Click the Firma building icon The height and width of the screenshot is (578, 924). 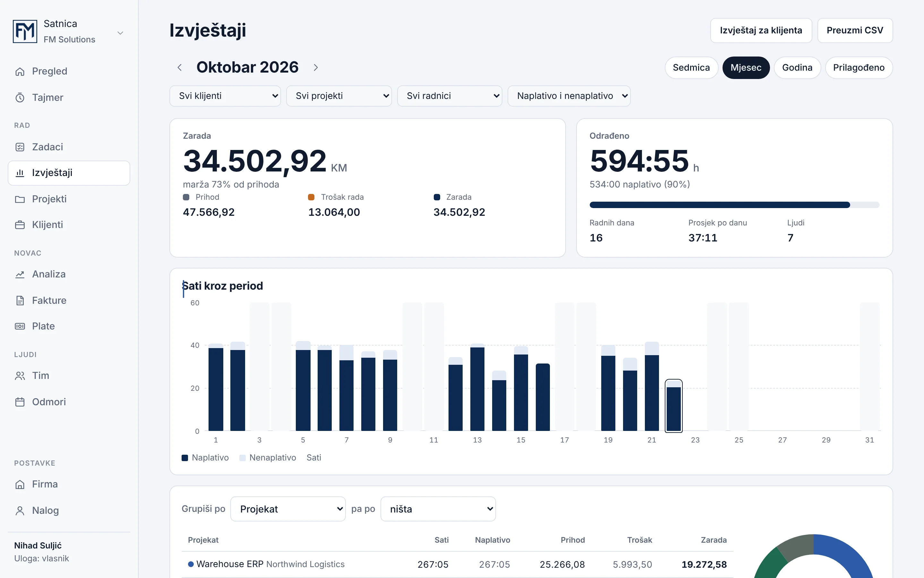[x=20, y=484]
